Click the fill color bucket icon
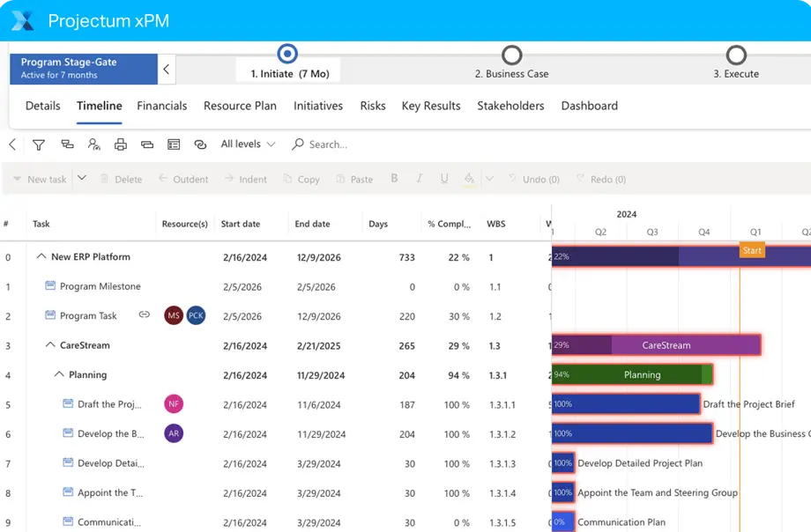Viewport: 811px width, 532px height. coord(469,179)
